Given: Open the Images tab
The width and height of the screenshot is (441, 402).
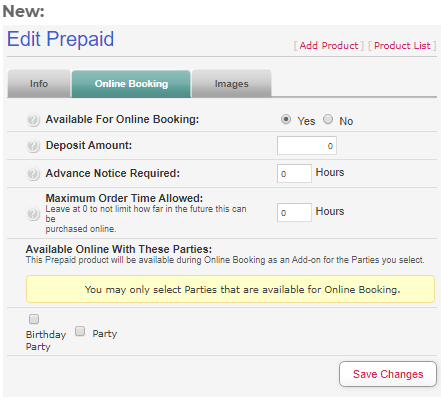Looking at the screenshot, I should (x=232, y=84).
